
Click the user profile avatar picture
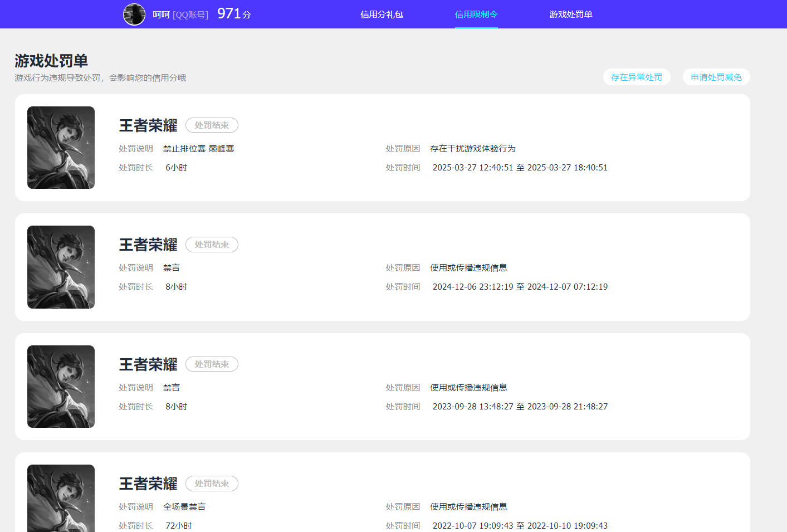(134, 14)
